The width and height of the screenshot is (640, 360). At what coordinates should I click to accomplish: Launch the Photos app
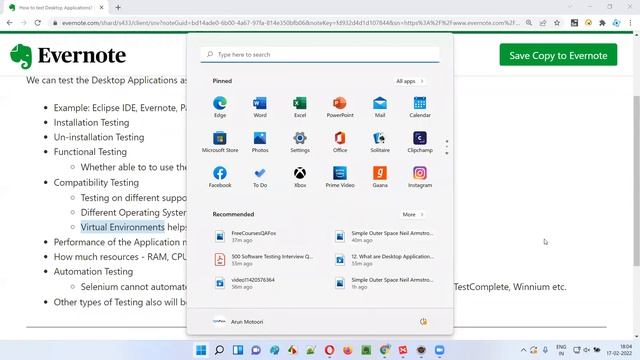click(x=260, y=142)
